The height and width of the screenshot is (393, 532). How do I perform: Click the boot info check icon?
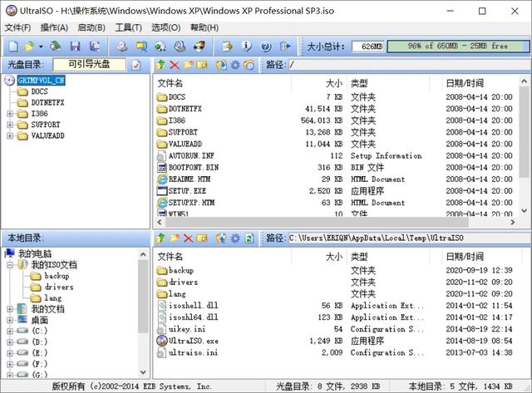pyautogui.click(x=136, y=65)
